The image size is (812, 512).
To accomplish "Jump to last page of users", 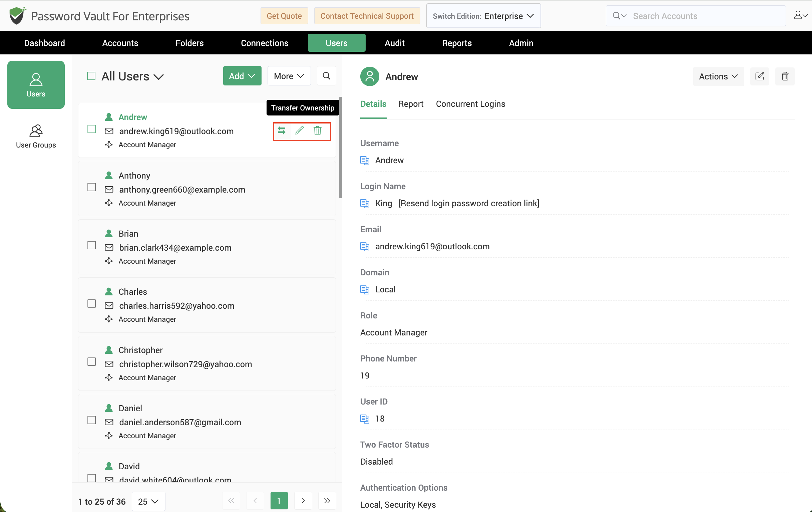I will (327, 501).
